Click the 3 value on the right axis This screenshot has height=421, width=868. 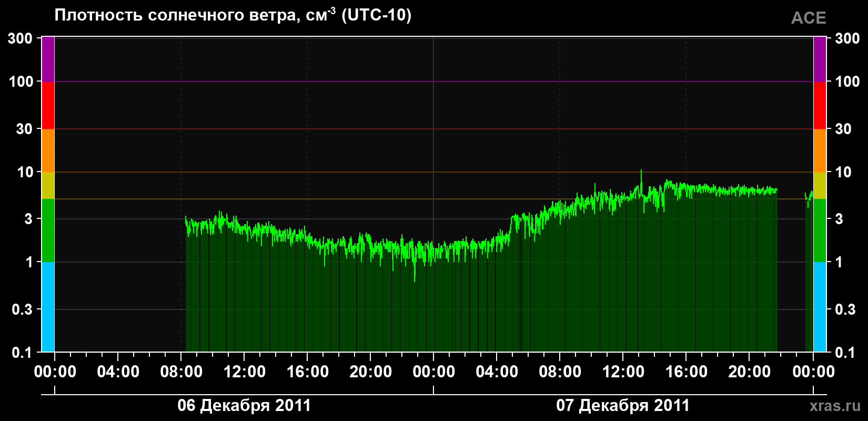839,218
